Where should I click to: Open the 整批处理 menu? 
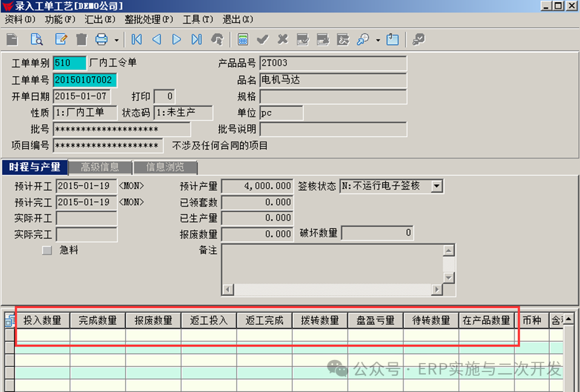(x=149, y=19)
